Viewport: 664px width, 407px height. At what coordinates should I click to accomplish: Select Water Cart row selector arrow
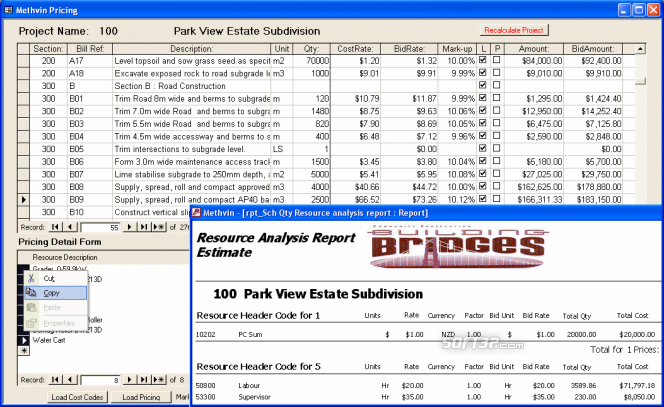pyautogui.click(x=23, y=340)
